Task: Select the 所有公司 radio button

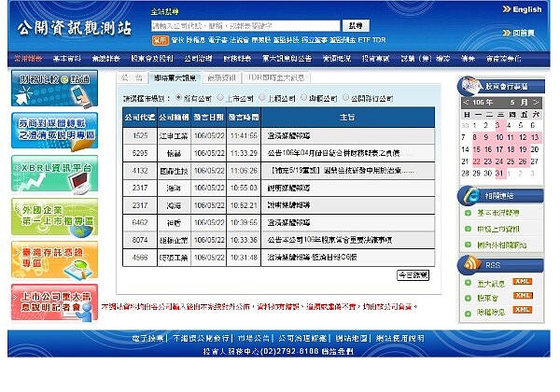Action: click(x=178, y=97)
